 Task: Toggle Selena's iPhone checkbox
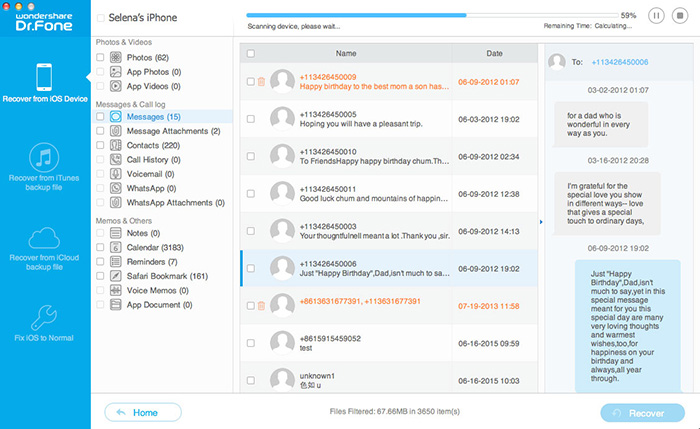[x=101, y=18]
